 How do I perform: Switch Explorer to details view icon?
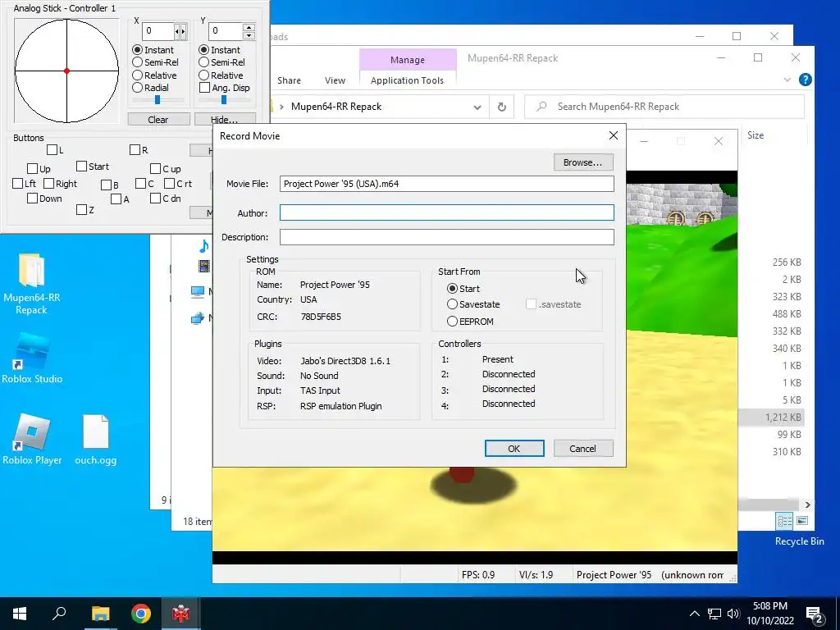tap(785, 521)
